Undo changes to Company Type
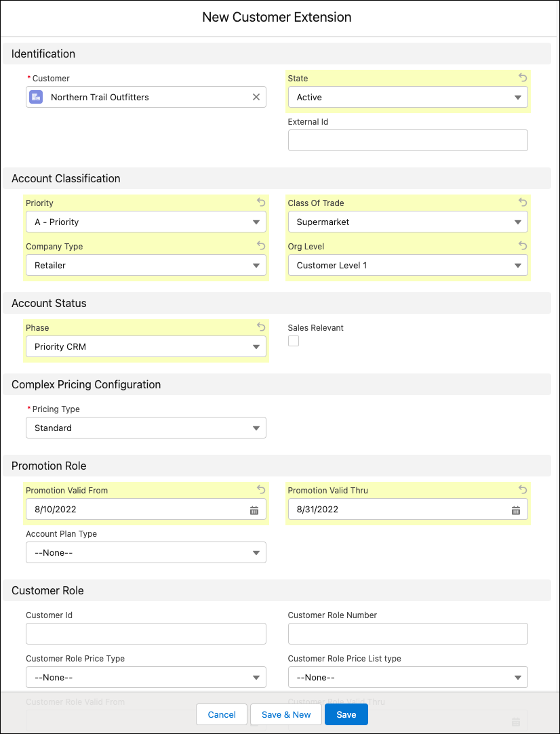Viewport: 560px width, 734px height. pos(260,245)
